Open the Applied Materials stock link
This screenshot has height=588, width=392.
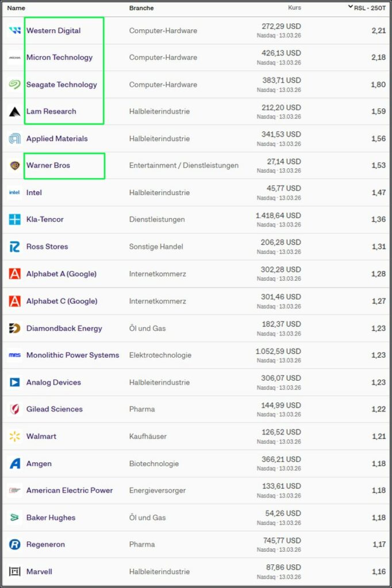57,138
